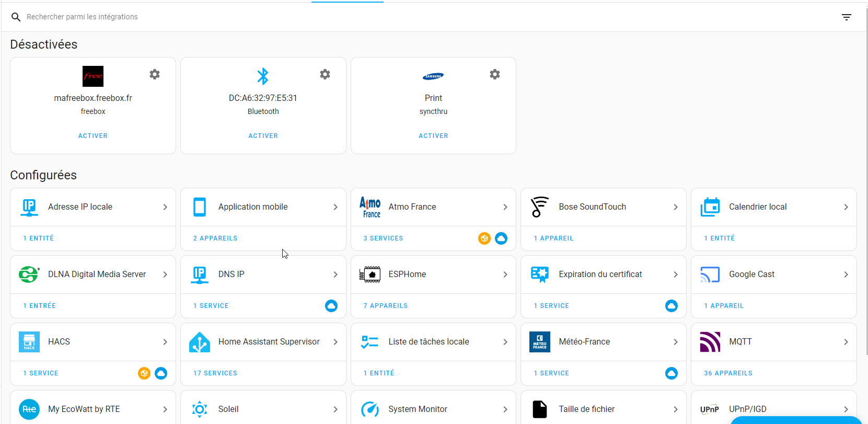Click the Taille de fichier file icon
The width and height of the screenshot is (868, 424).
540,409
